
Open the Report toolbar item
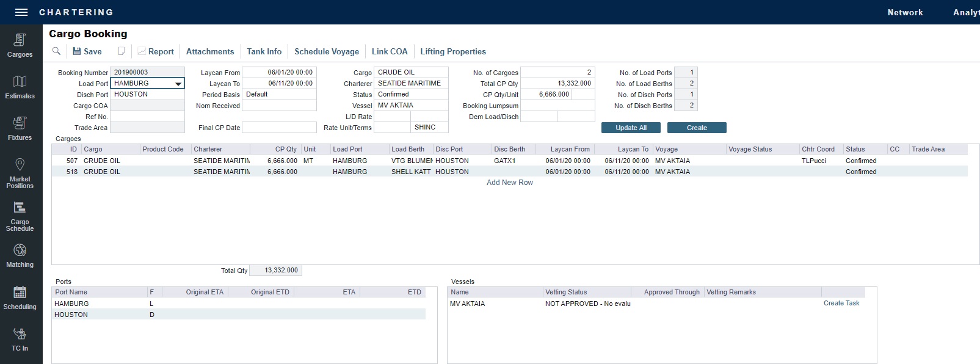156,51
